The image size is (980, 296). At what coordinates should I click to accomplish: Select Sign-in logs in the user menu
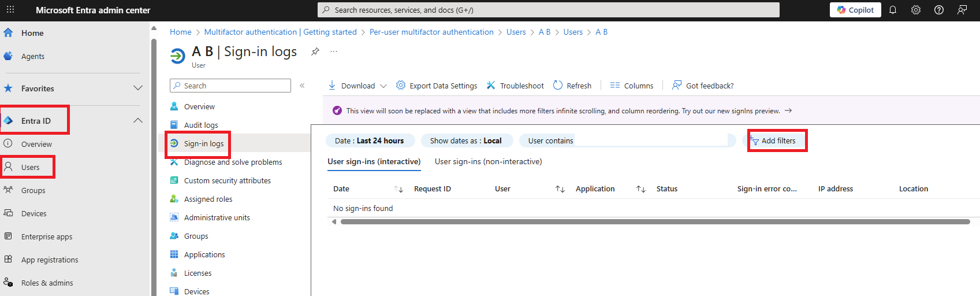pos(203,143)
